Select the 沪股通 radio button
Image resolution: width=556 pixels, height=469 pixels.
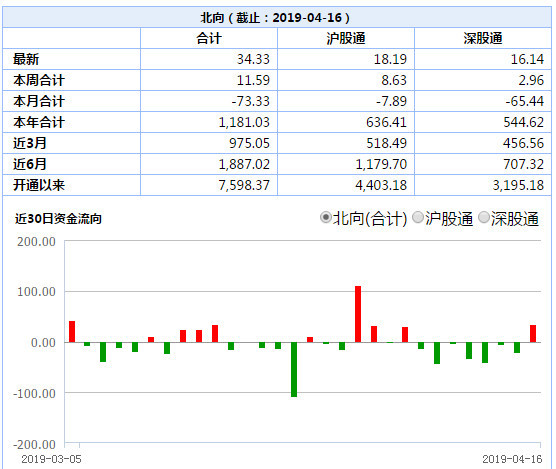(418, 217)
